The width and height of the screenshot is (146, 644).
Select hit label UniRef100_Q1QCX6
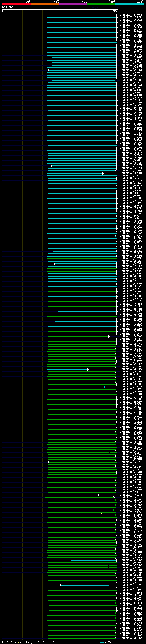pos(131,618)
